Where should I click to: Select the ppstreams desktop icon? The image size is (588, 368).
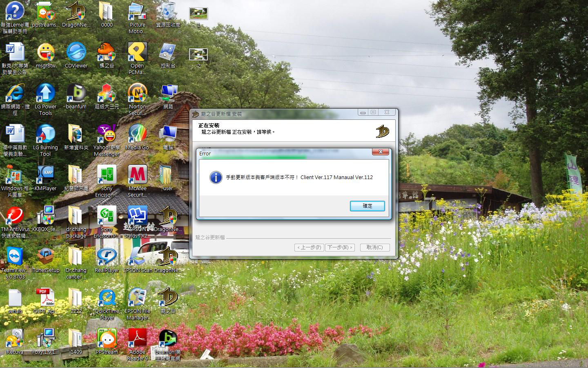tap(45, 15)
